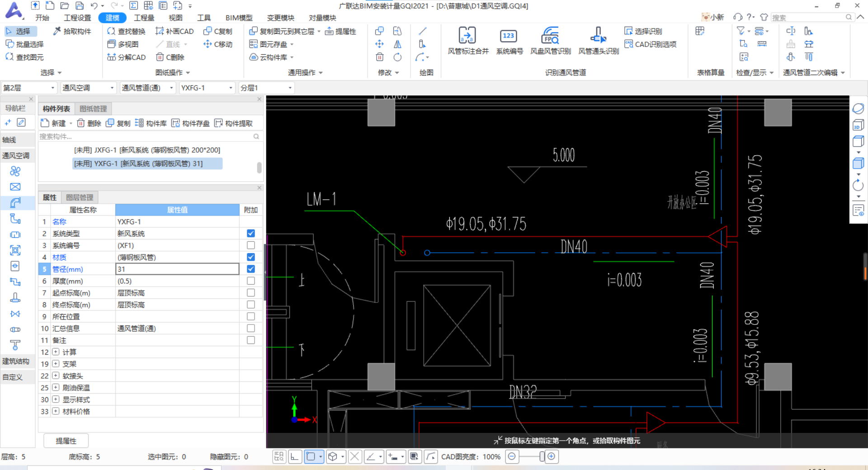Screen dimensions: 868x470
Task: Open the 工程设置 ribbon tab
Action: click(77, 18)
